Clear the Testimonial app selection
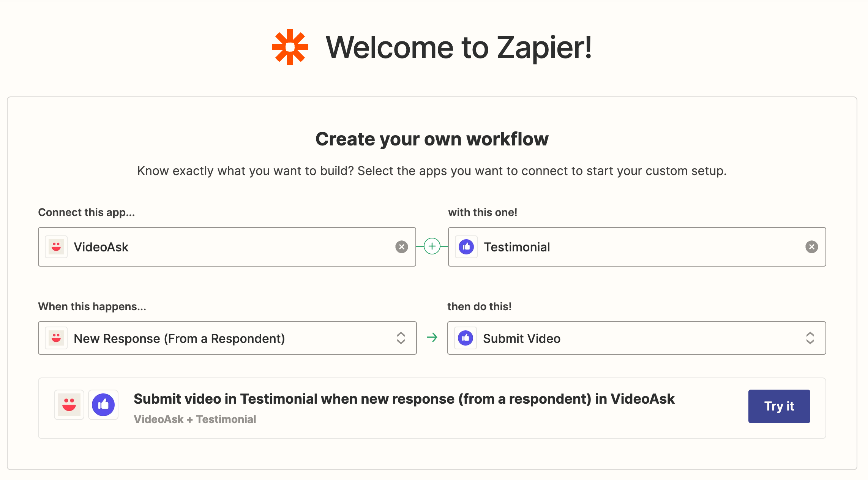The height and width of the screenshot is (480, 868). pos(811,247)
